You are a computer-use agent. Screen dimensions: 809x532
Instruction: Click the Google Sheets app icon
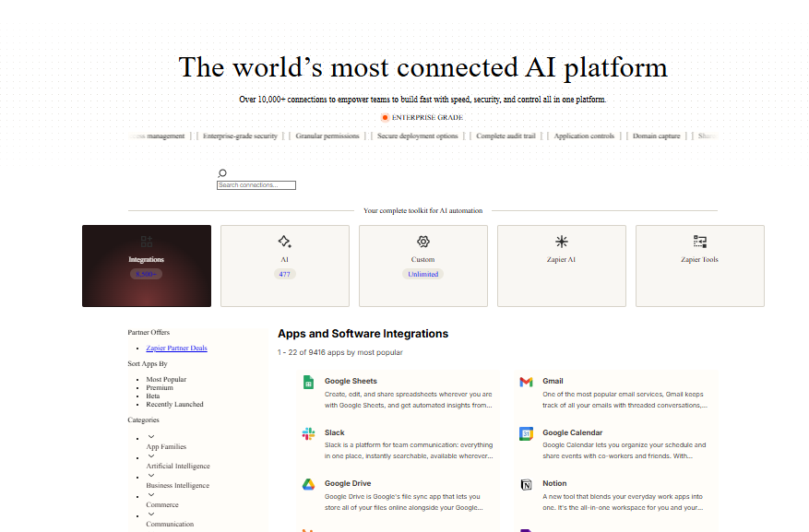[x=309, y=382]
